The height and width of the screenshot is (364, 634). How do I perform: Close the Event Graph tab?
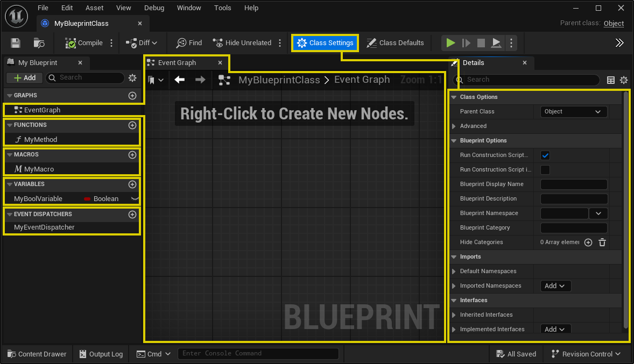(x=220, y=62)
